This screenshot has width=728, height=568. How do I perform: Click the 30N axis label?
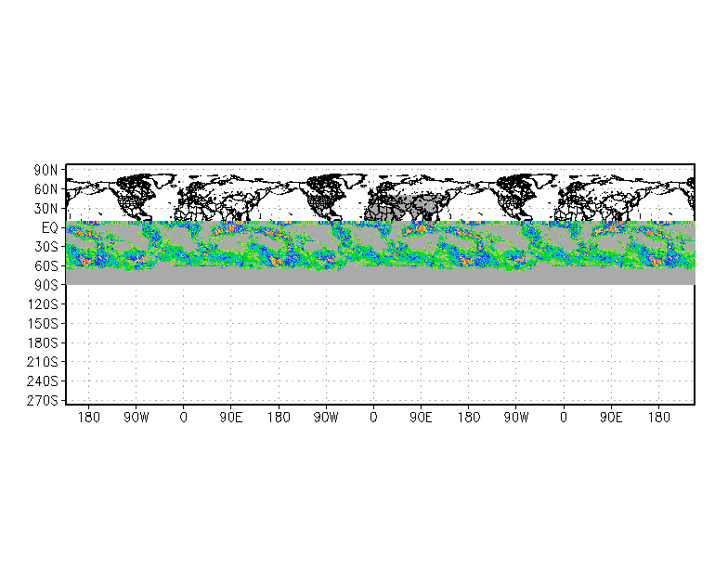click(45, 209)
